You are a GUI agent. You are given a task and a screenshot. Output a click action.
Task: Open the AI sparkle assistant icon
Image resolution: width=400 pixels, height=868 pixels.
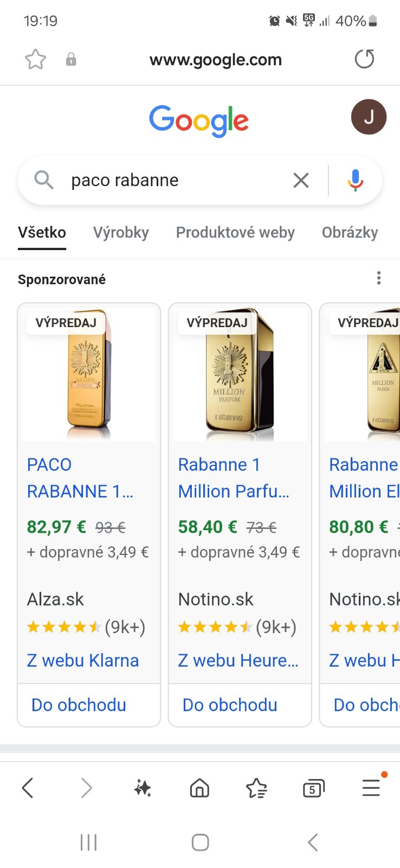tap(143, 788)
